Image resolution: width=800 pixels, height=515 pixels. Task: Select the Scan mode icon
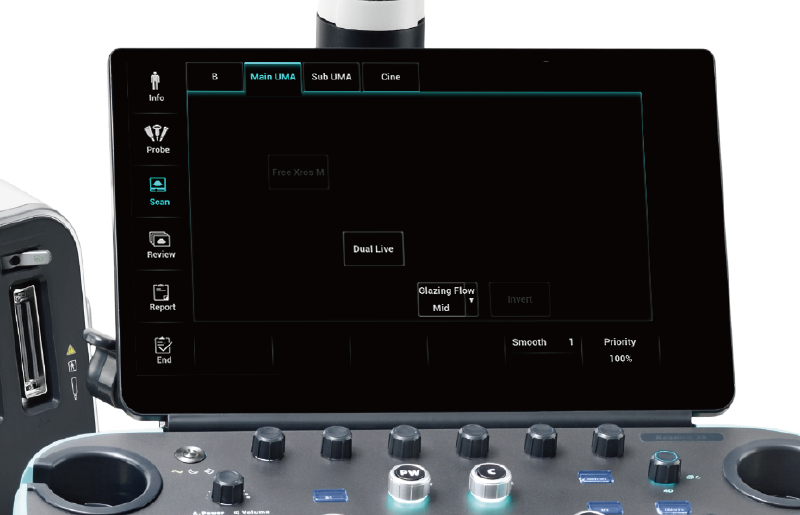pyautogui.click(x=158, y=191)
